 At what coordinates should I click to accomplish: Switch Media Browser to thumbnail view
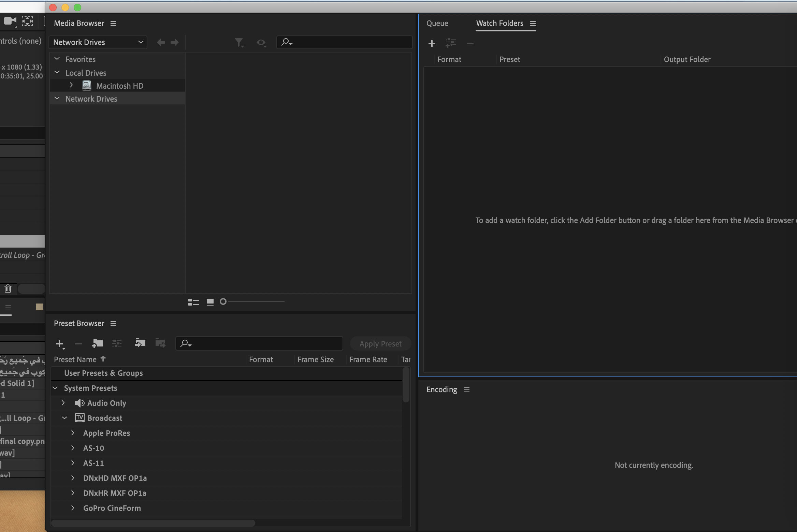click(x=209, y=302)
